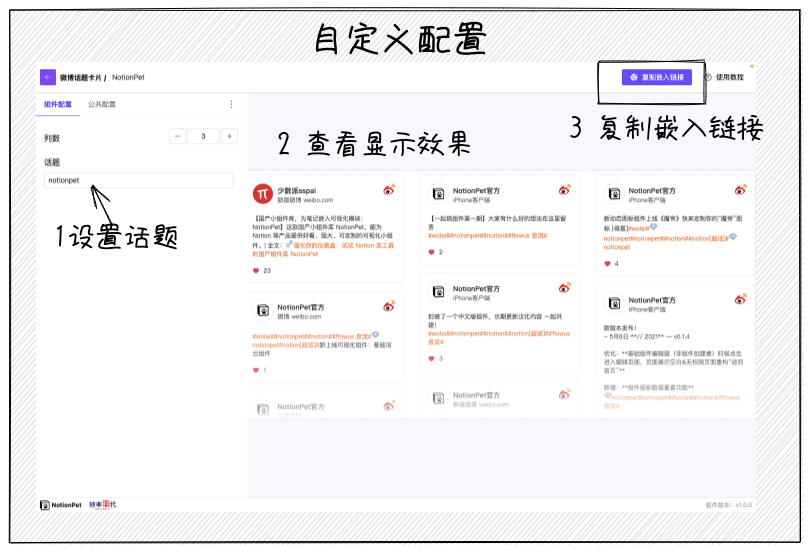
Task: Click Weibo logo on 微博 weibo.com card
Action: pyautogui.click(x=389, y=306)
